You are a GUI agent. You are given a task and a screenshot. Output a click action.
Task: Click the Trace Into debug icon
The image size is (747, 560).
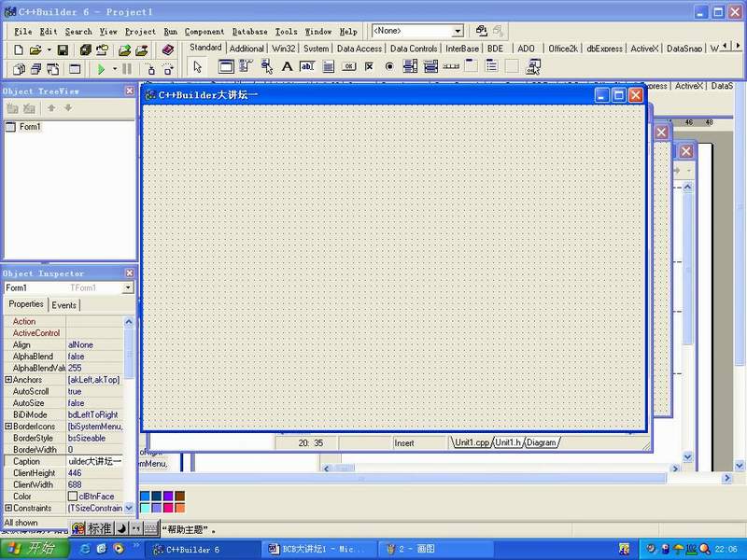click(151, 69)
